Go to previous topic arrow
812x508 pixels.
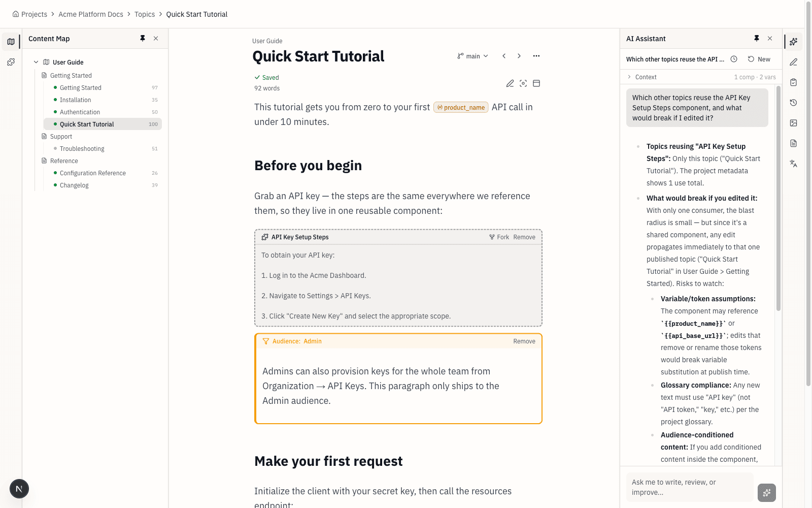coord(504,56)
